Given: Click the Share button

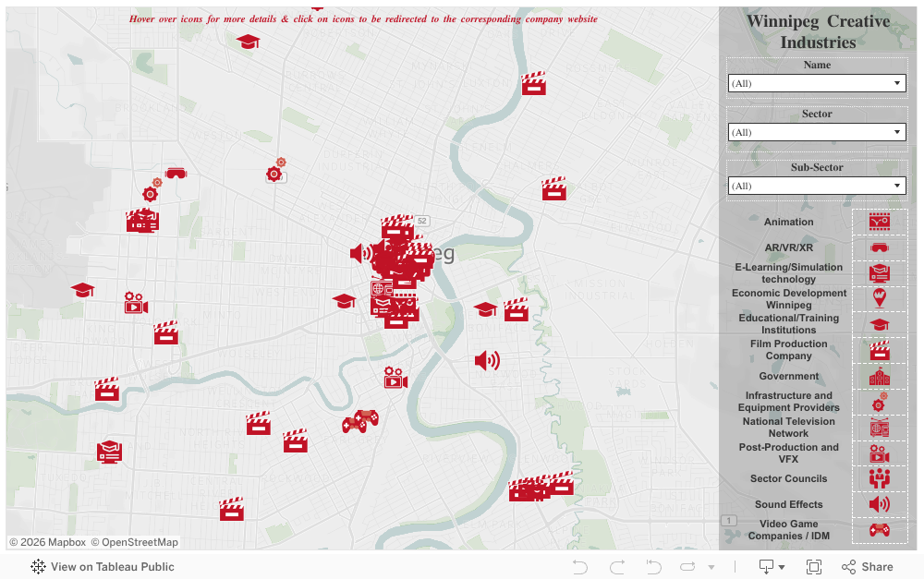Looking at the screenshot, I should 868,567.
